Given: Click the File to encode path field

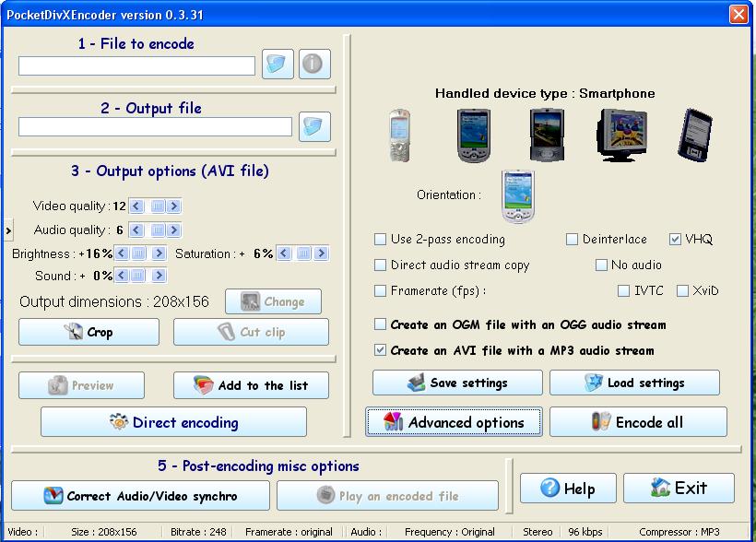Looking at the screenshot, I should (137, 66).
